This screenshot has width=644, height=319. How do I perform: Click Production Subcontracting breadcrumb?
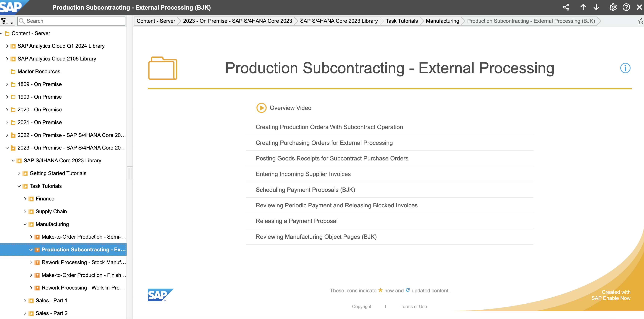pyautogui.click(x=531, y=21)
